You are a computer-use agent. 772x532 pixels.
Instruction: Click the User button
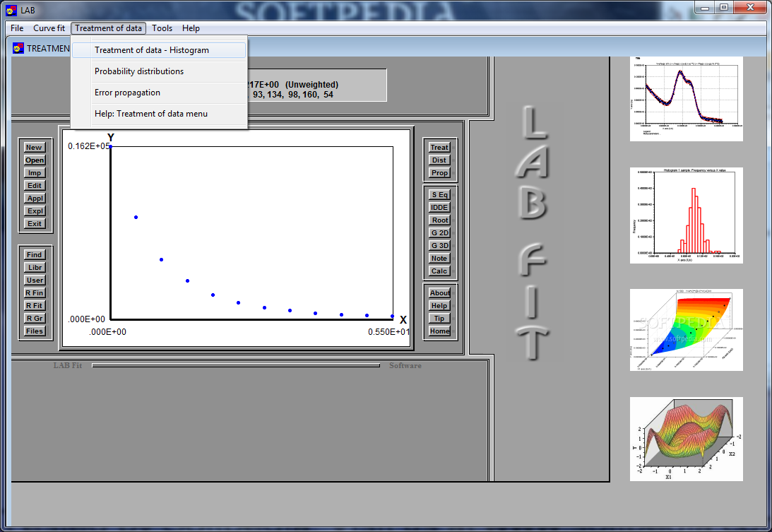35,280
